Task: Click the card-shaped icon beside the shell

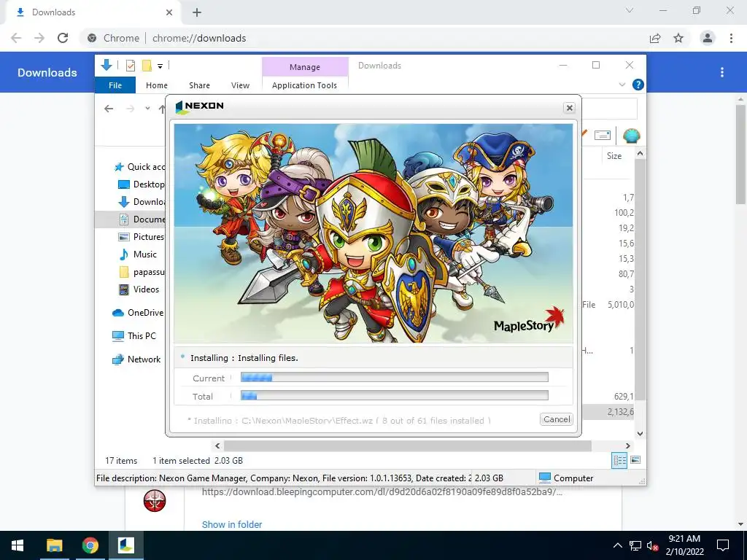Action: click(602, 135)
